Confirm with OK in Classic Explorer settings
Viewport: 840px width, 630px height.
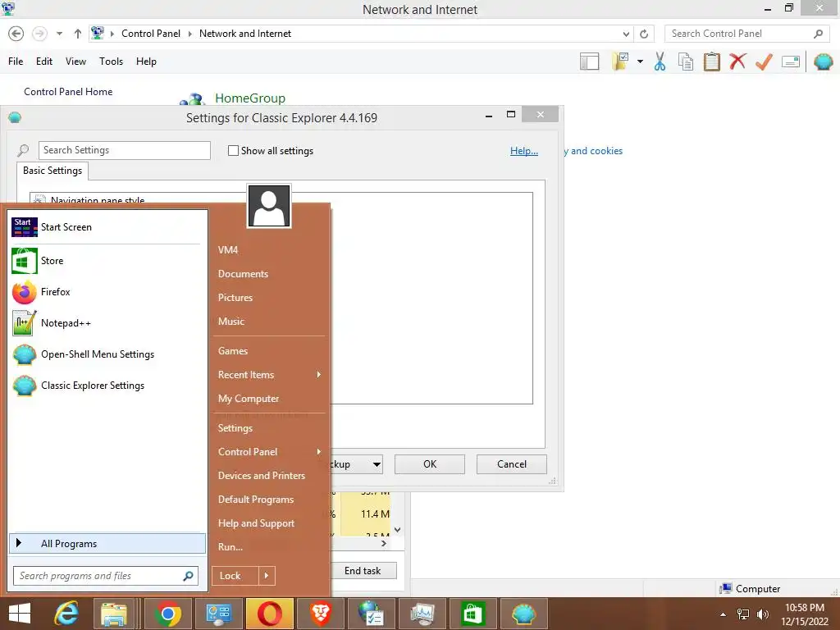point(430,464)
